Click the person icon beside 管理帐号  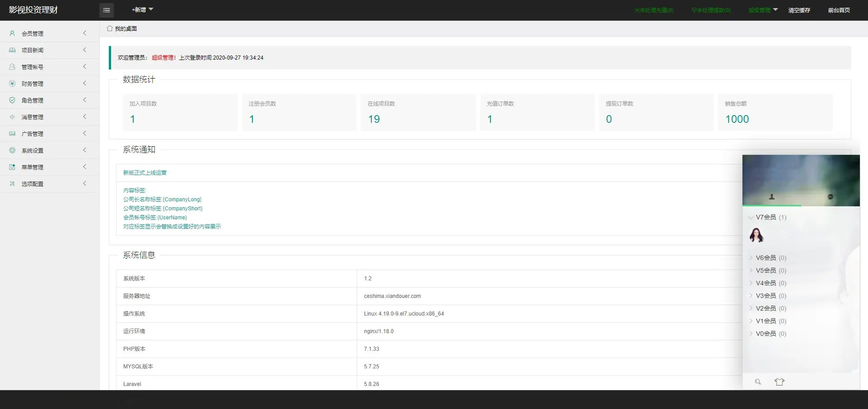(x=12, y=67)
